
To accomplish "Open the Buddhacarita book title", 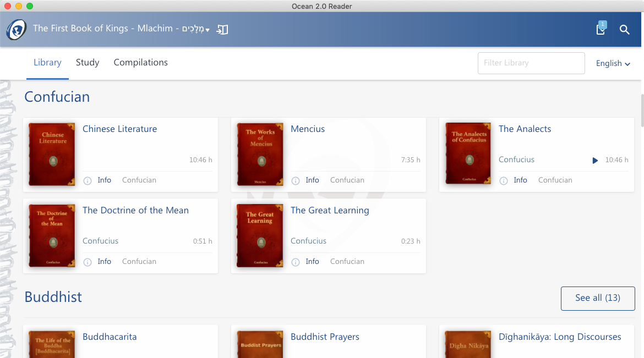I will (110, 337).
